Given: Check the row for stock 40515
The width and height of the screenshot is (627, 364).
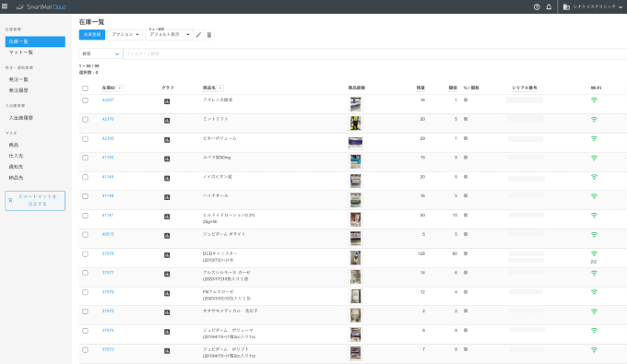Looking at the screenshot, I should point(85,235).
